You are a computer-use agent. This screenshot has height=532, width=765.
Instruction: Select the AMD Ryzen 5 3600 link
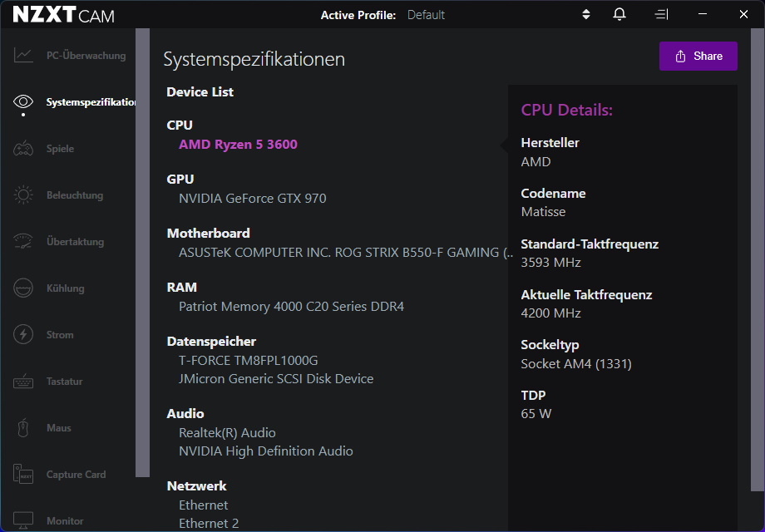(238, 144)
